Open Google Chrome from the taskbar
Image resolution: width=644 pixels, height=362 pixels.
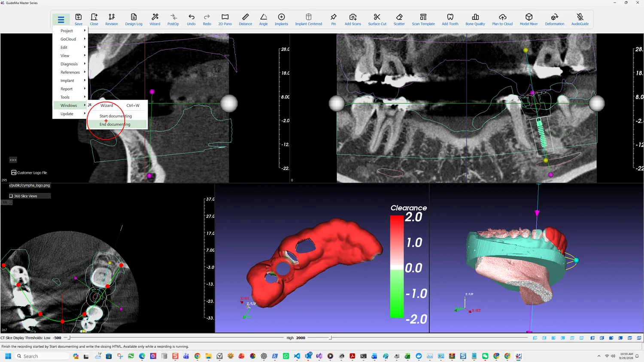[x=197, y=356]
